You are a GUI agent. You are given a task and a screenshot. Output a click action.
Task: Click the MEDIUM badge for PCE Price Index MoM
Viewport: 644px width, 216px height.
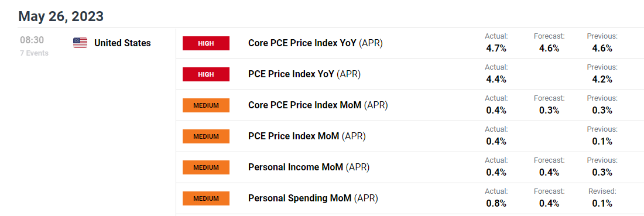click(x=205, y=136)
